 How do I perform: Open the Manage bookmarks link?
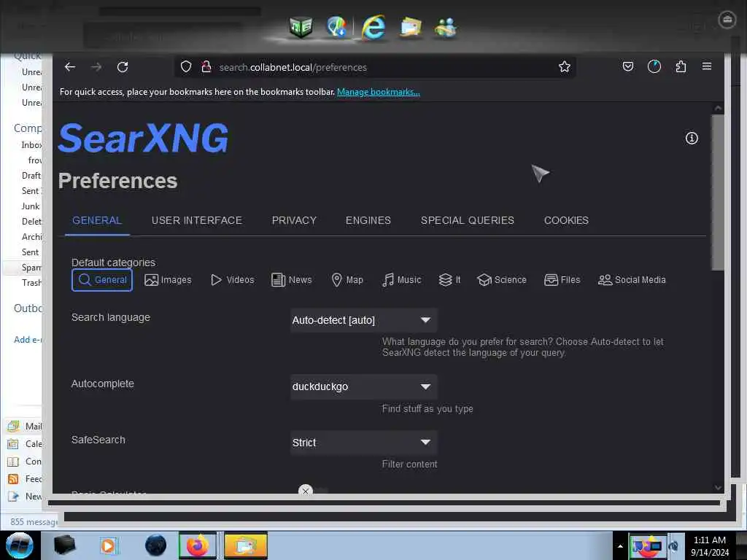click(379, 92)
